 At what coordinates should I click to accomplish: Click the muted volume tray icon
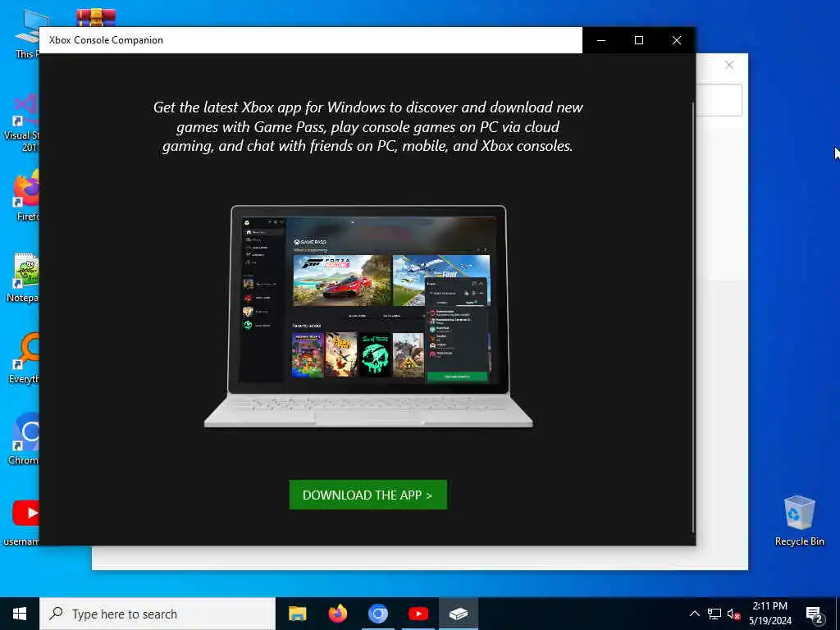pyautogui.click(x=733, y=614)
